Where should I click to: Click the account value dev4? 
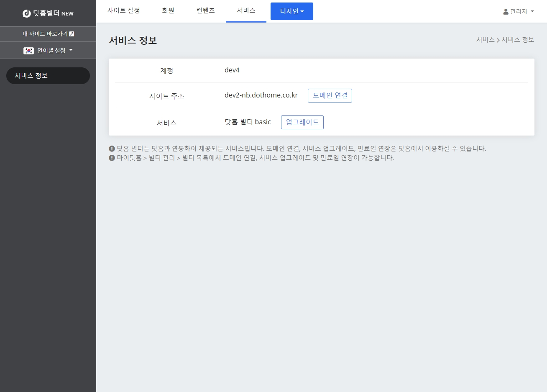pyautogui.click(x=232, y=70)
